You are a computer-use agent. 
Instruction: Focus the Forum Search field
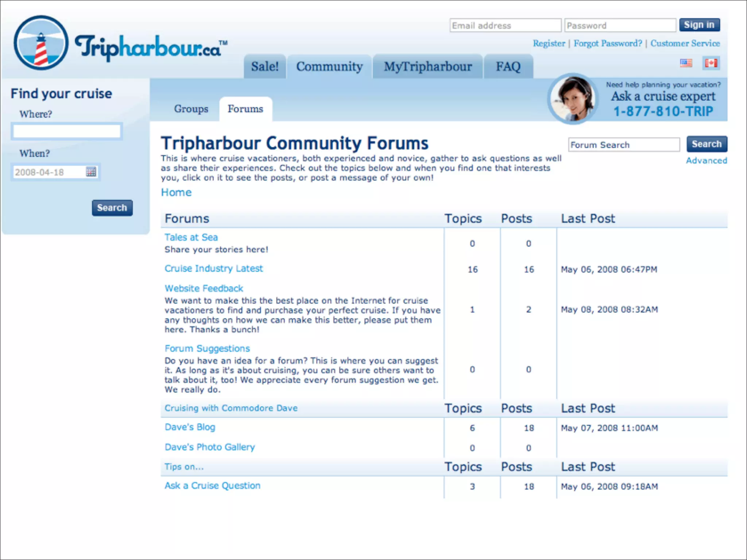[624, 145]
